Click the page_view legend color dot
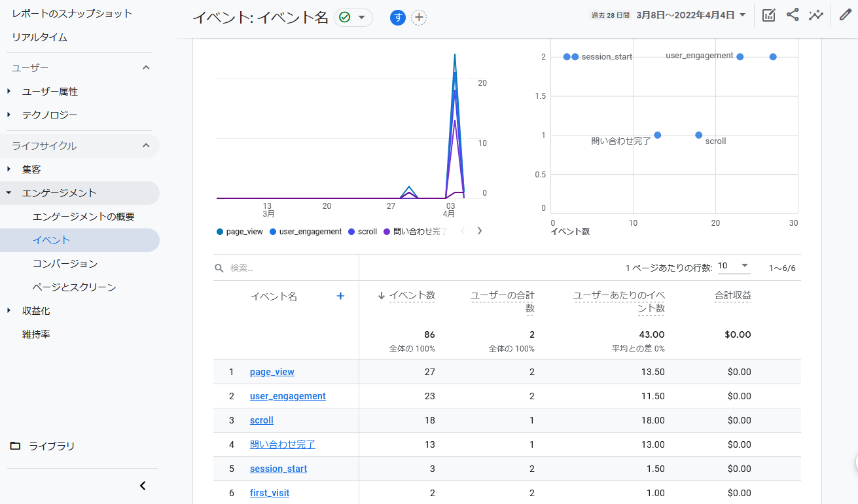858x504 pixels. [219, 232]
